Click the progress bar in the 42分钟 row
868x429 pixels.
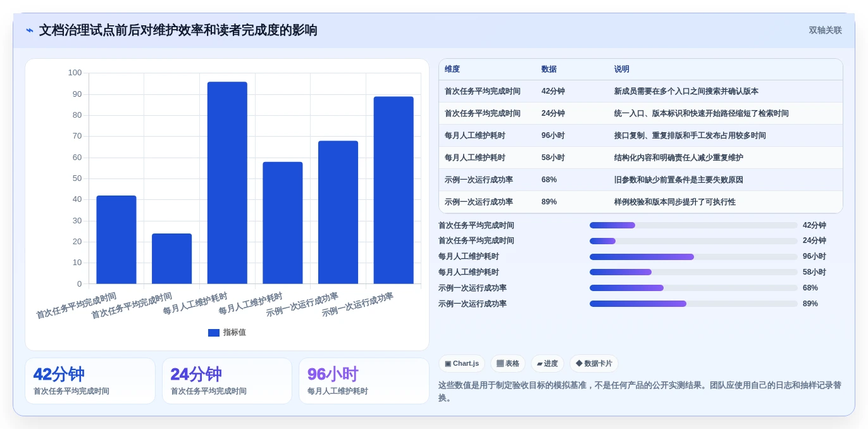693,225
